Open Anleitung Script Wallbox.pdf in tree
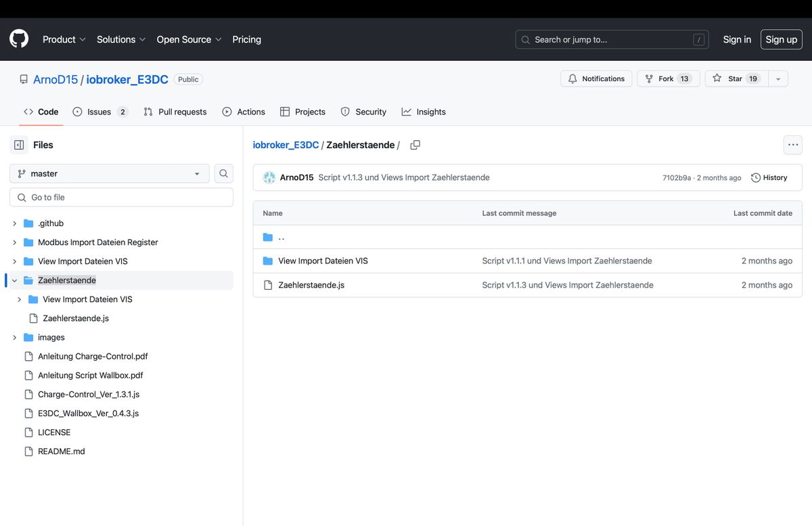 (x=91, y=375)
